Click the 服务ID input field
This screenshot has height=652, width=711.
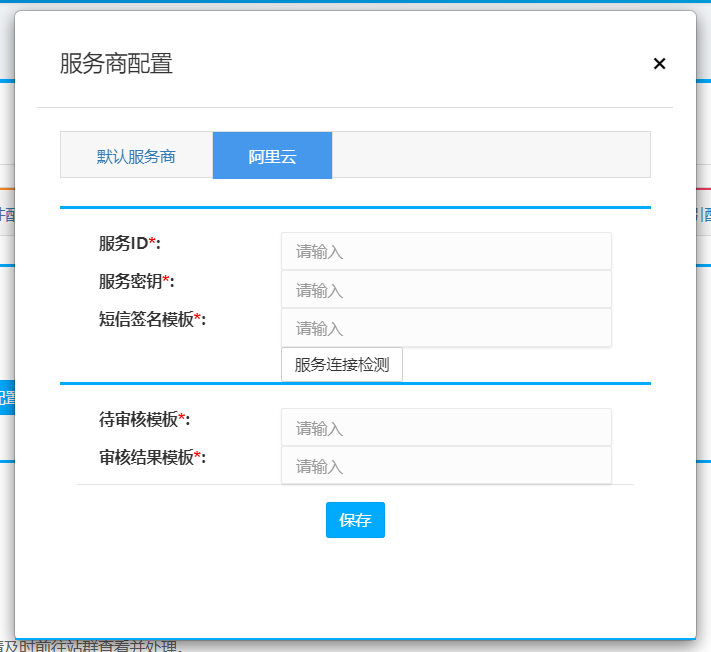click(x=445, y=252)
